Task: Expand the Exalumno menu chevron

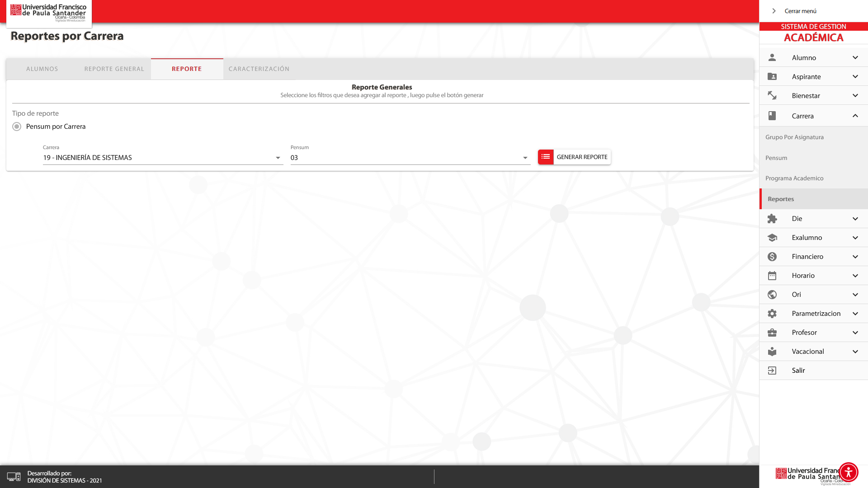Action: 855,238
